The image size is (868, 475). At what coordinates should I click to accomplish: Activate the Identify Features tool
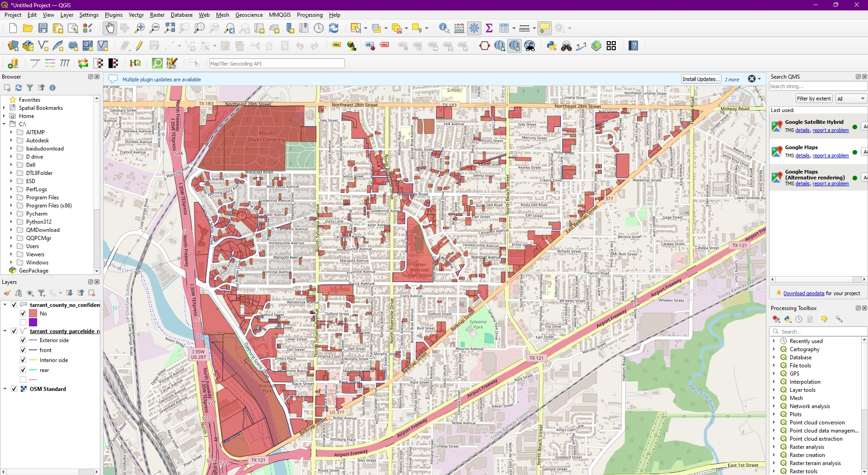click(x=444, y=28)
